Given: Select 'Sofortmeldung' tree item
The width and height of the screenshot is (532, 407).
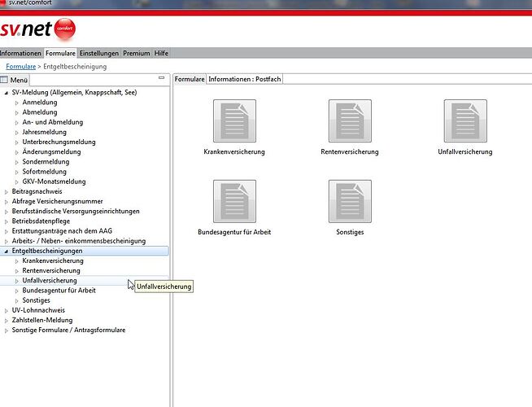Looking at the screenshot, I should point(45,172).
